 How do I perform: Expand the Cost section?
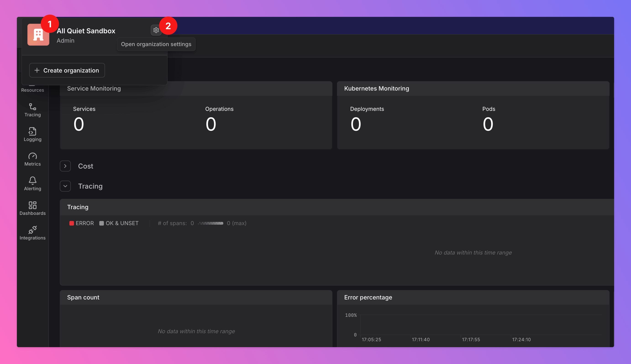pyautogui.click(x=65, y=166)
